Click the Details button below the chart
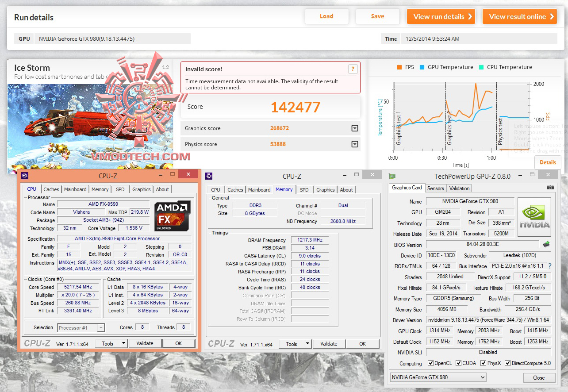This screenshot has width=568, height=392. 548,162
